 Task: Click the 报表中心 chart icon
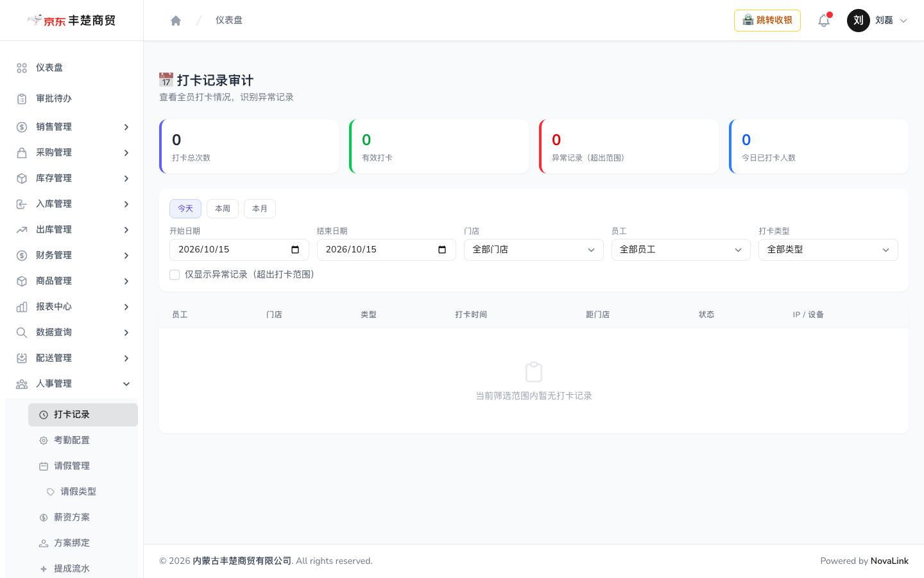click(22, 307)
